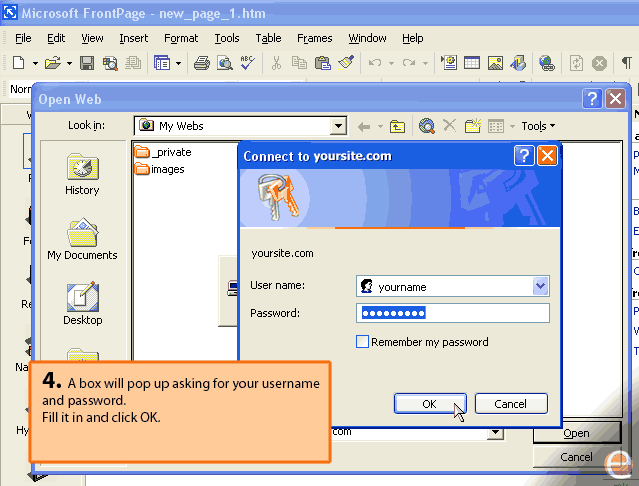Click Cancel in Connect to yoursite.com dialog

[x=511, y=404]
